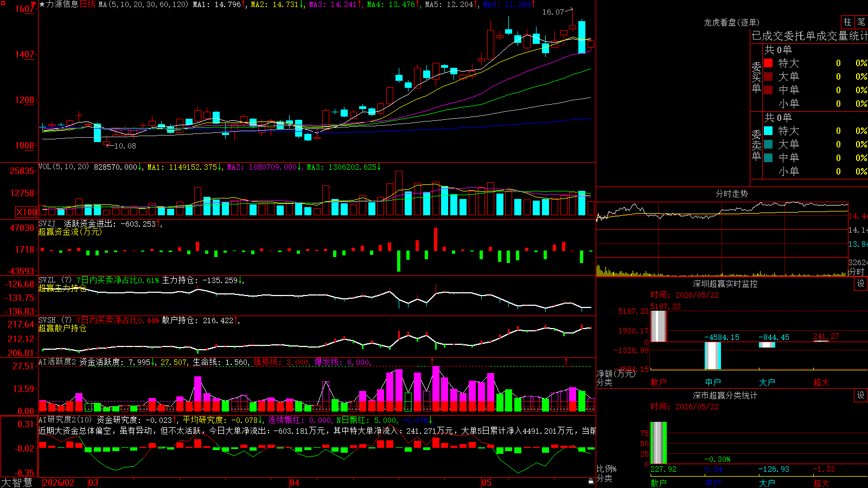
Task: Click the 时间: 2026/05/22 in 深圳超赢实时监控
Action: pyautogui.click(x=685, y=295)
